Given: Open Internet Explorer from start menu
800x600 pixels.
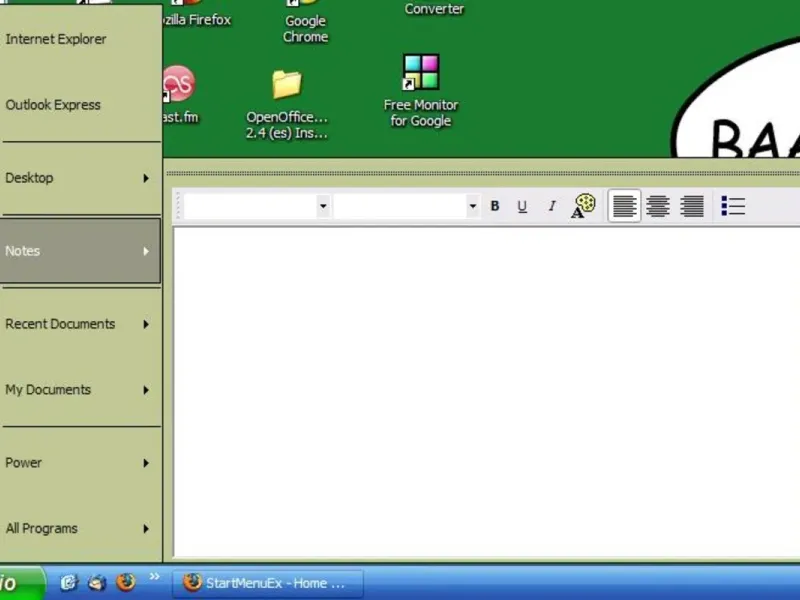Looking at the screenshot, I should [x=81, y=39].
